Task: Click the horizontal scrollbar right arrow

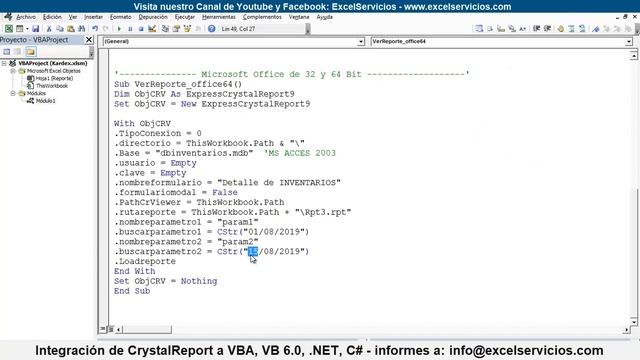Action: [x=627, y=329]
